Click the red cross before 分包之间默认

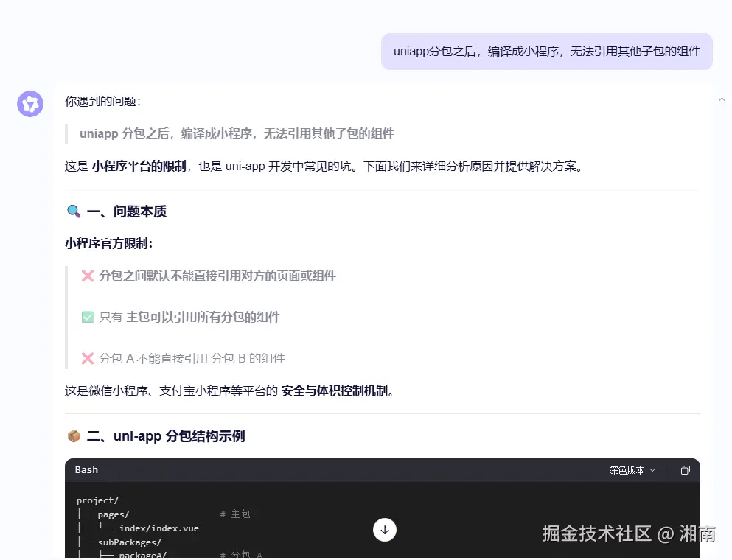88,276
